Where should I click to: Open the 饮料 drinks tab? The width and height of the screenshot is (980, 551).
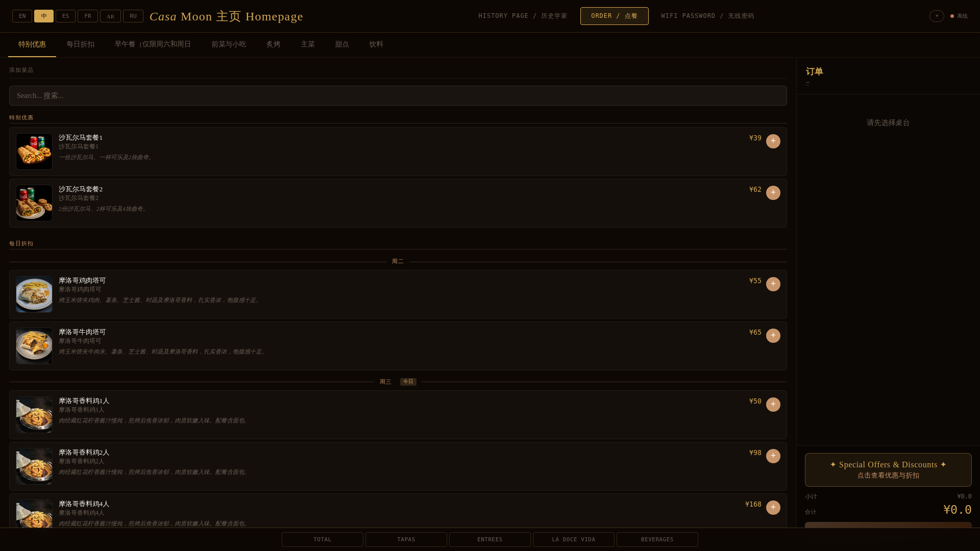(x=376, y=44)
